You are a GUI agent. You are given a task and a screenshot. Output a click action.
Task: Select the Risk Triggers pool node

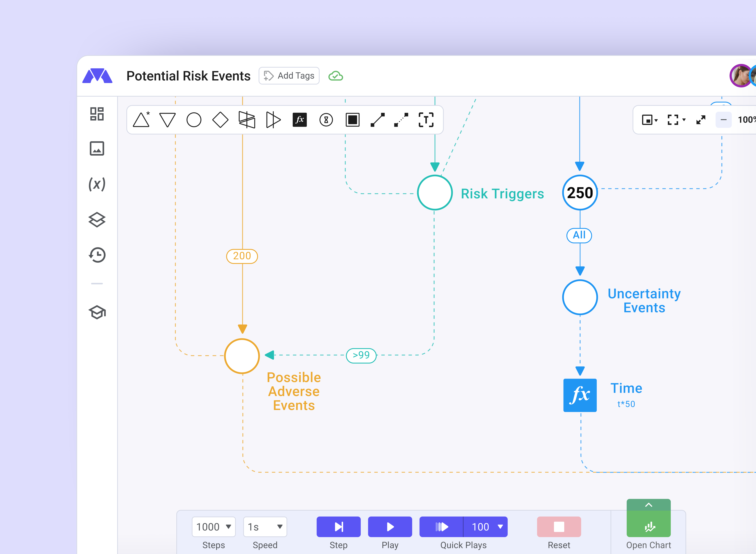[435, 193]
